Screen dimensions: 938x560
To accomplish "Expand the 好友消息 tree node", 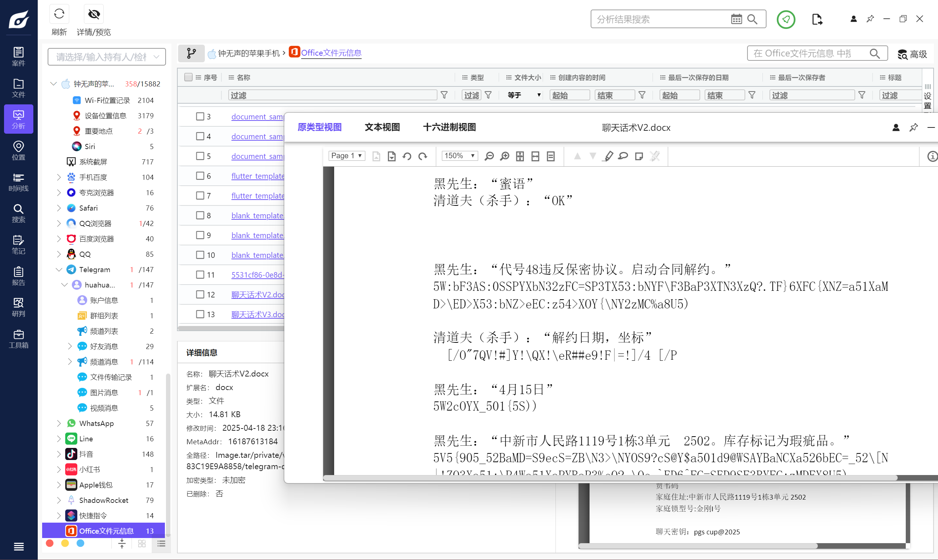I will point(70,346).
